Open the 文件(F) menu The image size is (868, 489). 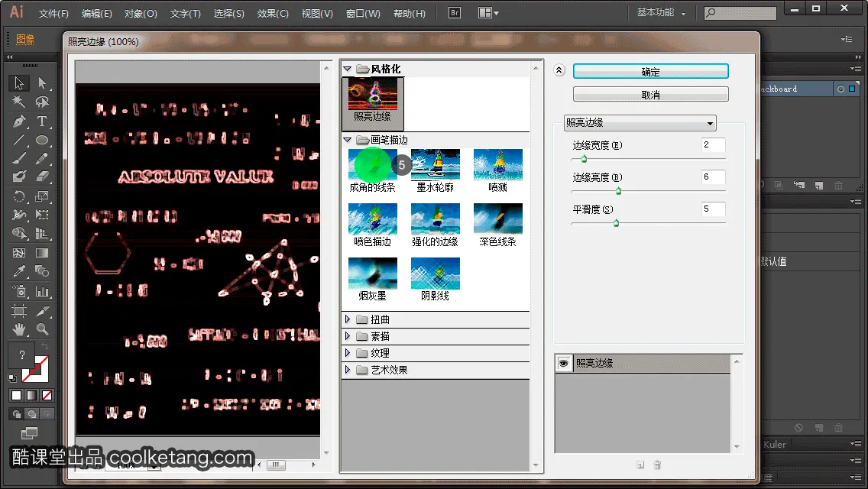pos(53,13)
